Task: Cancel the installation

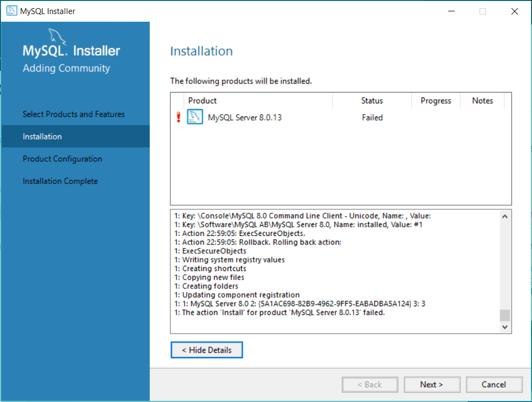Action: (494, 384)
